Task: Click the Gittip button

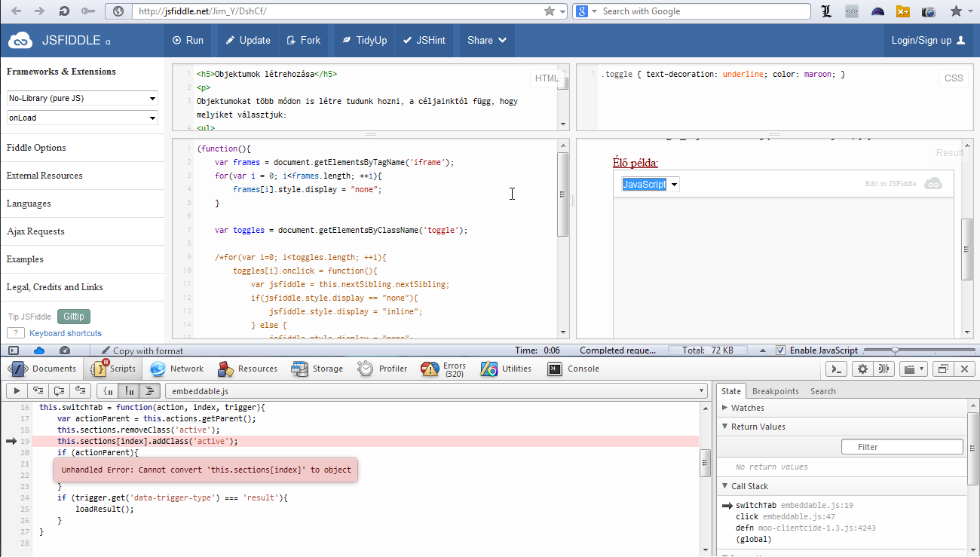Action: pos(74,317)
